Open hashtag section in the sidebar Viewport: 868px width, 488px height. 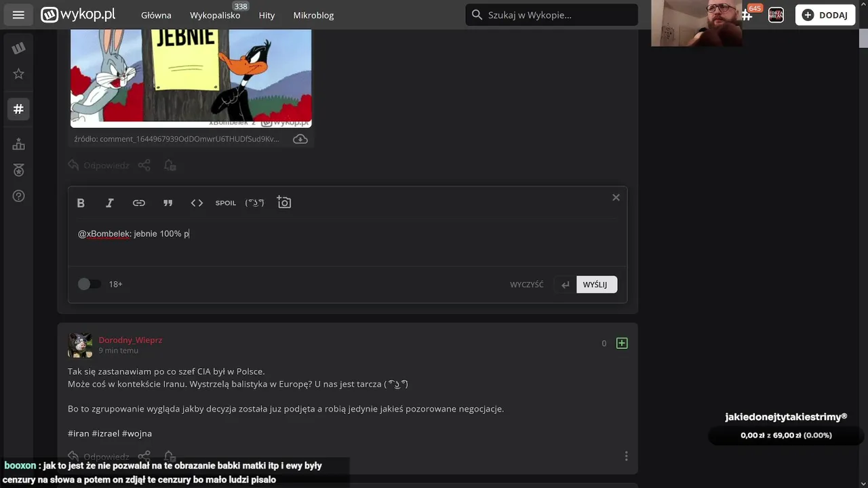click(18, 108)
